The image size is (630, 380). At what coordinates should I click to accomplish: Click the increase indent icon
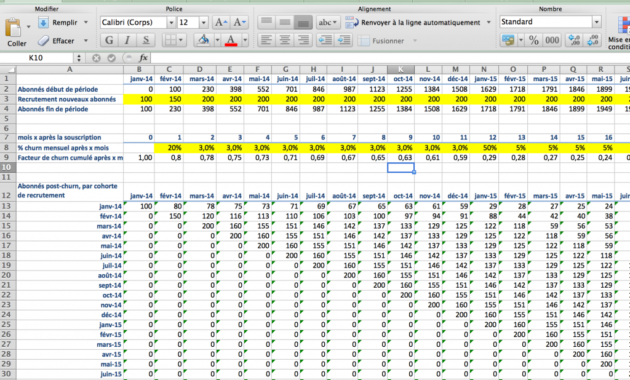click(x=344, y=40)
